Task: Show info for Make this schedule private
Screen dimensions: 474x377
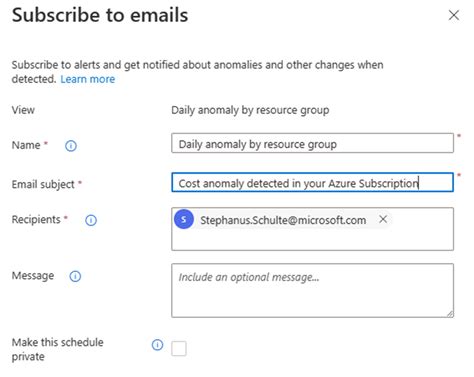Action: 157,345
